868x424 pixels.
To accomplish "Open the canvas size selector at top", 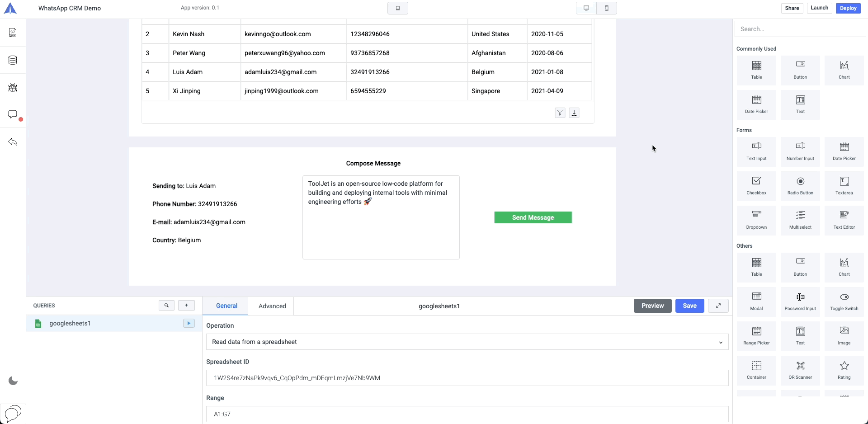I will point(397,8).
